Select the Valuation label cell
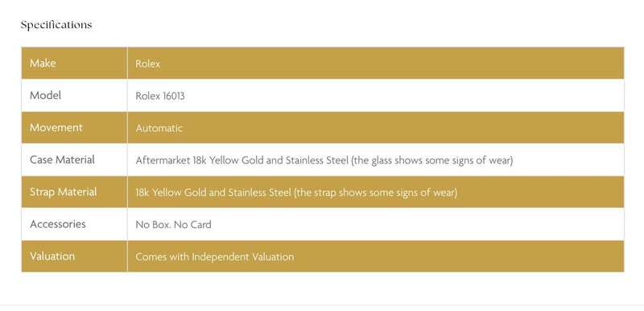 click(x=74, y=256)
